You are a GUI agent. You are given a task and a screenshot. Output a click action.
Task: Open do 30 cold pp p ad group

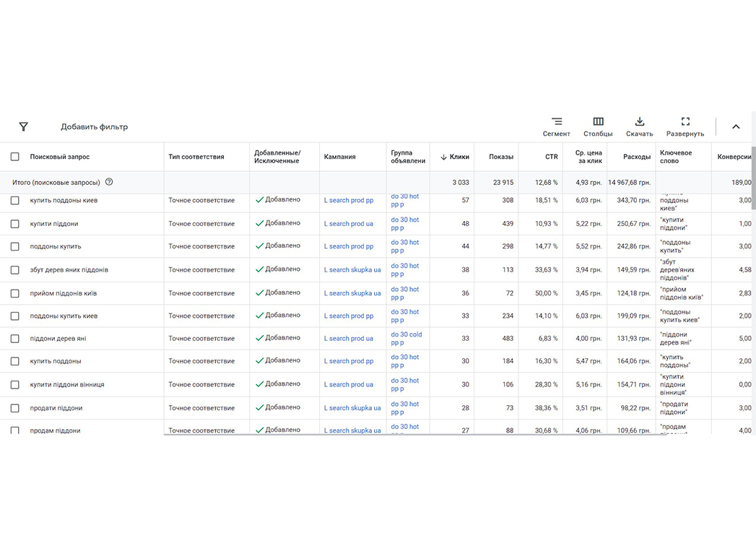[406, 339]
